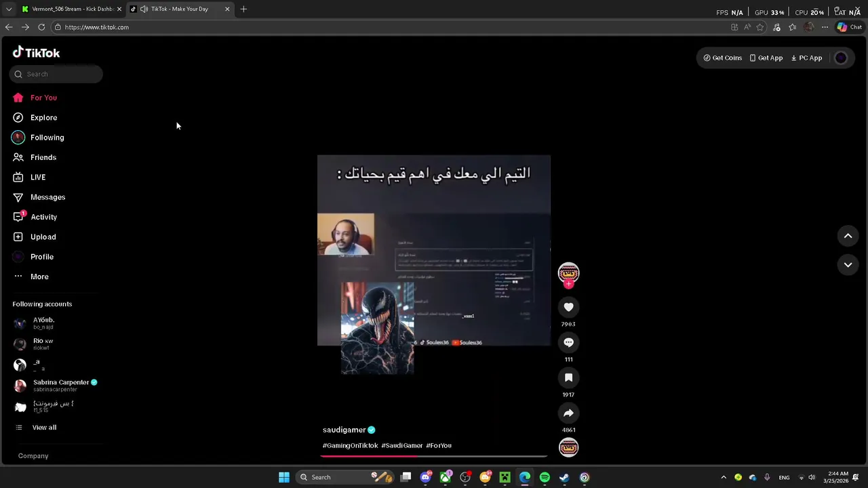The width and height of the screenshot is (868, 488).
Task: Go to Profile in the sidebar
Action: 34,257
